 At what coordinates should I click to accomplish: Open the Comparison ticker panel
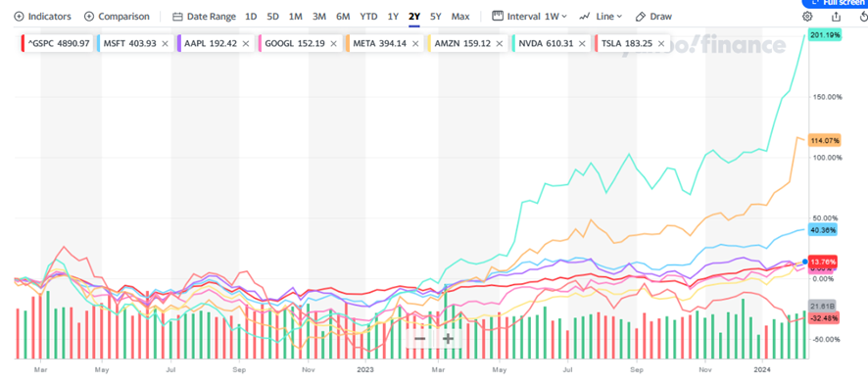(x=117, y=16)
